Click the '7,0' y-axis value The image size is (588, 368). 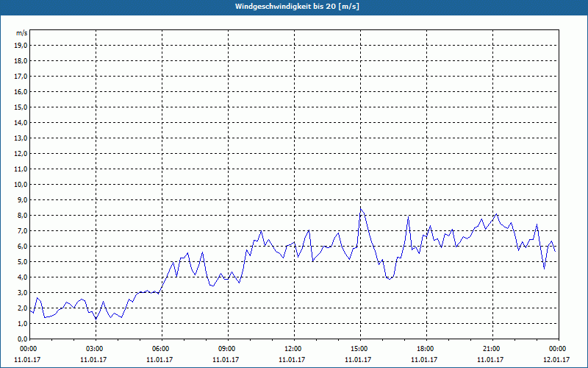(23, 231)
